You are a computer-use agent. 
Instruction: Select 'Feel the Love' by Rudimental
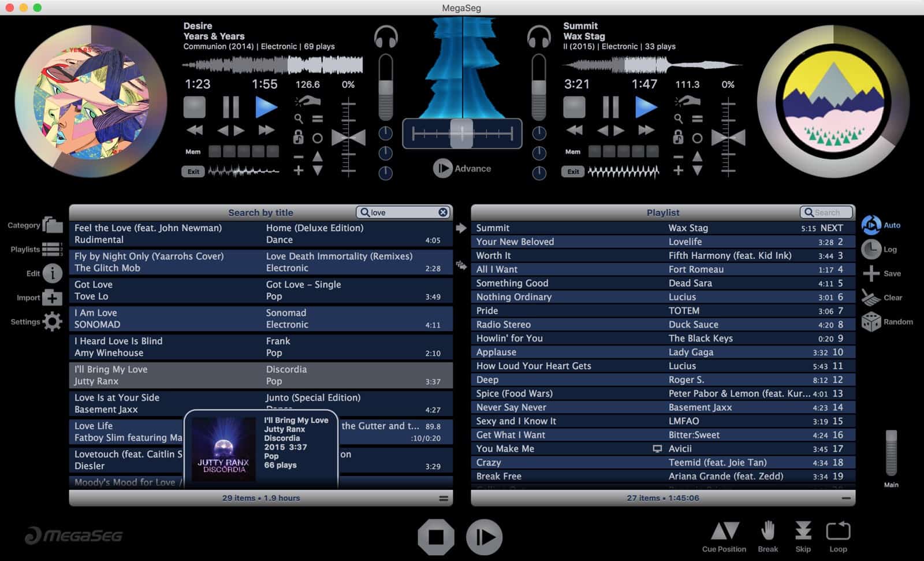tap(260, 234)
